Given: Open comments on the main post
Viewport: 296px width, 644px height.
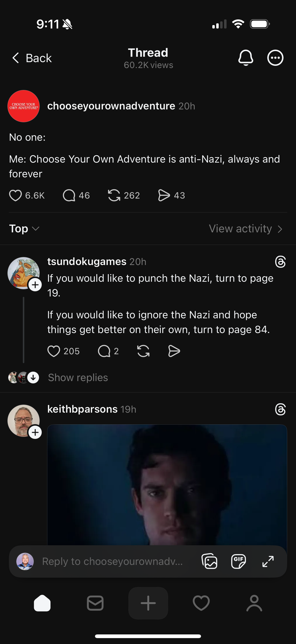Looking at the screenshot, I should click(69, 195).
